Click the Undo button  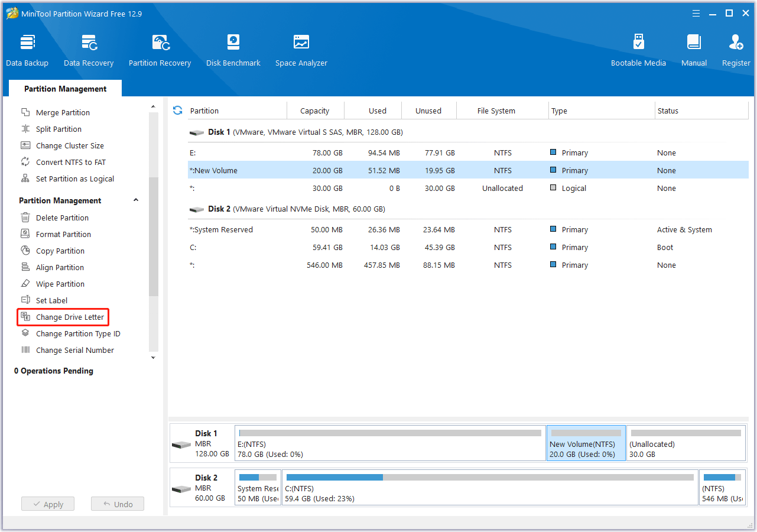pyautogui.click(x=117, y=504)
